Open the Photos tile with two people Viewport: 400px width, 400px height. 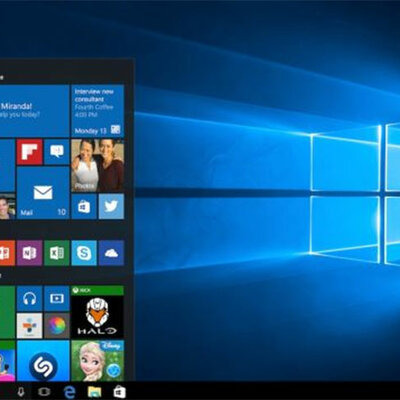tap(98, 166)
